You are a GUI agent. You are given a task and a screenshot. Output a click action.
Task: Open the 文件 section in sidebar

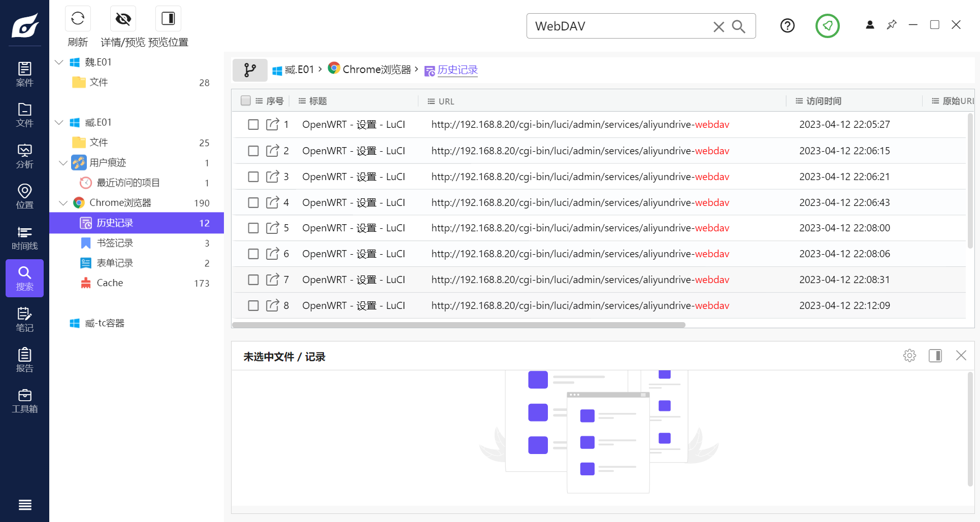click(24, 115)
